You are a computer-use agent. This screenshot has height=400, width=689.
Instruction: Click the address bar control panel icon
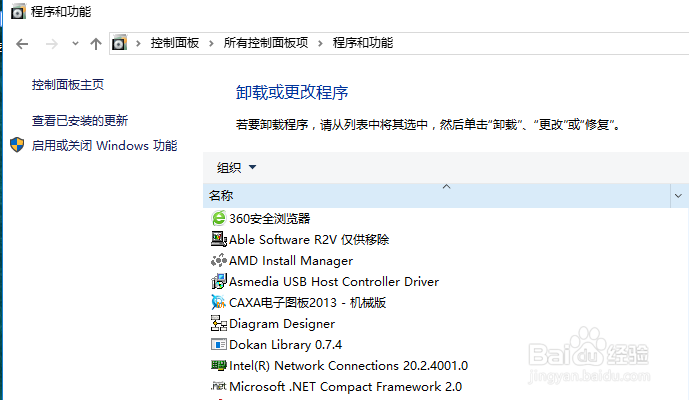[x=119, y=43]
